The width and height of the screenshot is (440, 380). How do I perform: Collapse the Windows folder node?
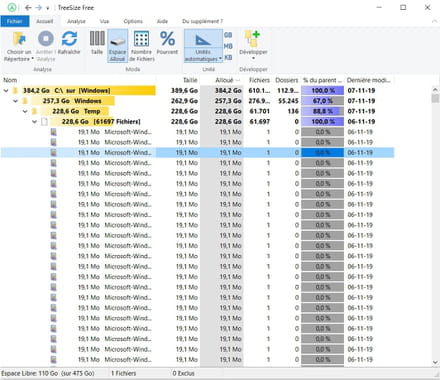coord(15,101)
